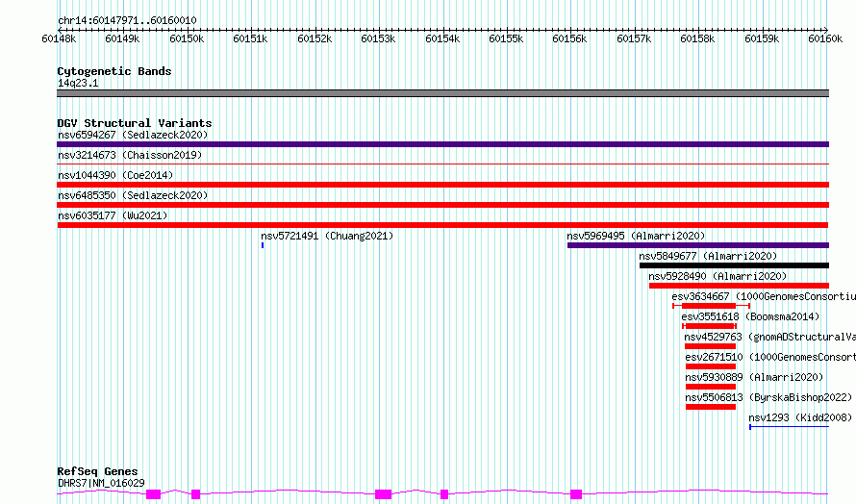Click the 60158k ruler tick label
Screen dimensions: 856x504
tap(697, 38)
